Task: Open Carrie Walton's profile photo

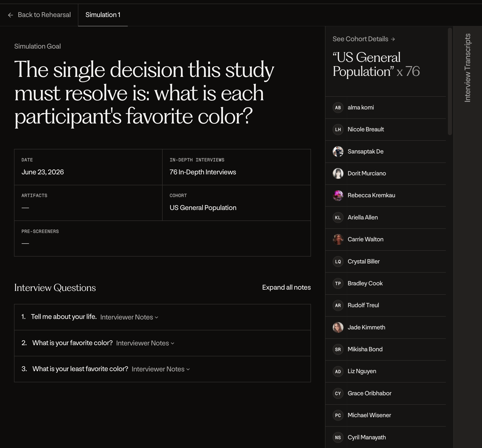Action: [338, 240]
